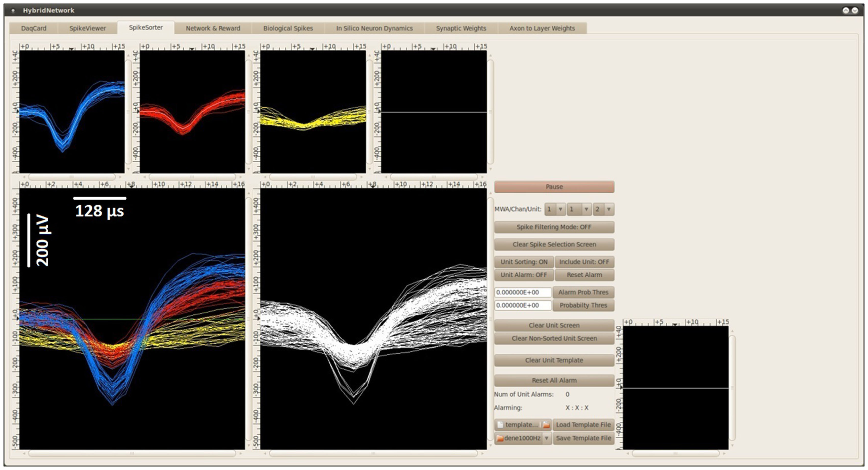This screenshot has height=470, width=868.
Task: Click marker triangle above white non-sorted plot ruler
Action: pos(373,186)
